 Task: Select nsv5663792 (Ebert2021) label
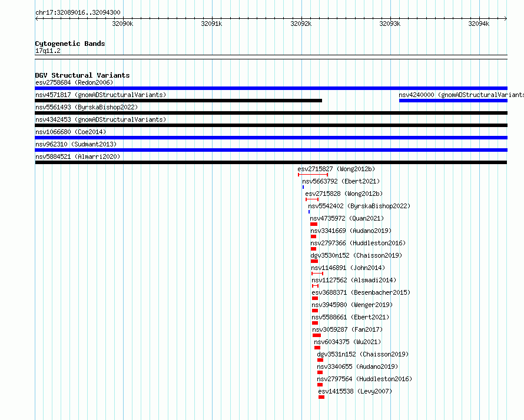(x=341, y=181)
